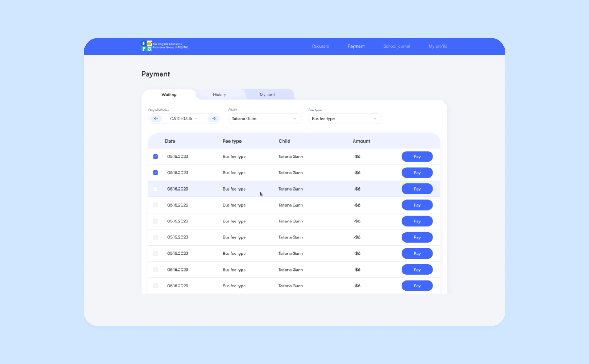Image resolution: width=589 pixels, height=364 pixels.
Task: Select the Waiting tab
Action: [x=169, y=94]
